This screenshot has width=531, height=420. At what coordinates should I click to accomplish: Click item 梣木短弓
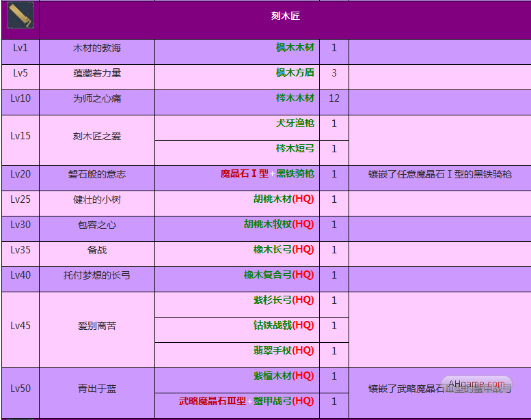295,148
